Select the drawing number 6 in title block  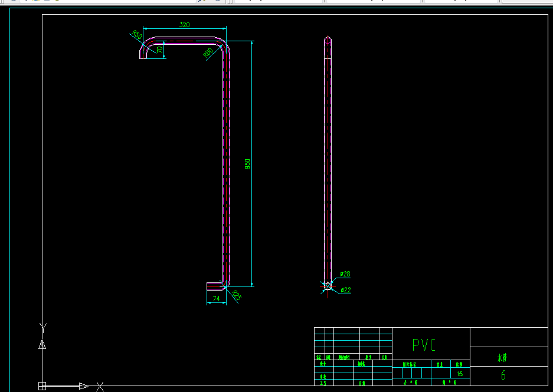click(503, 375)
